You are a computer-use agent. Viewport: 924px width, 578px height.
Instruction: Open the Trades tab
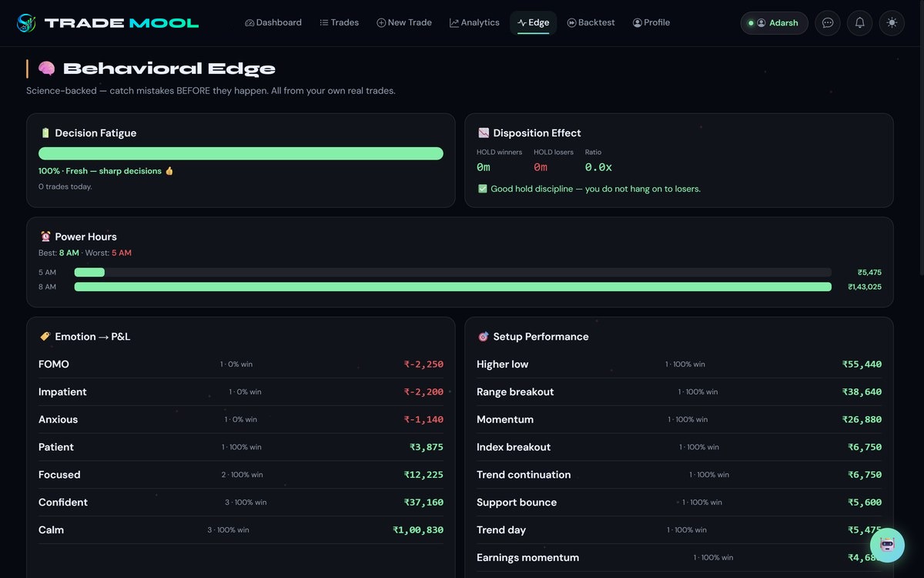click(340, 23)
